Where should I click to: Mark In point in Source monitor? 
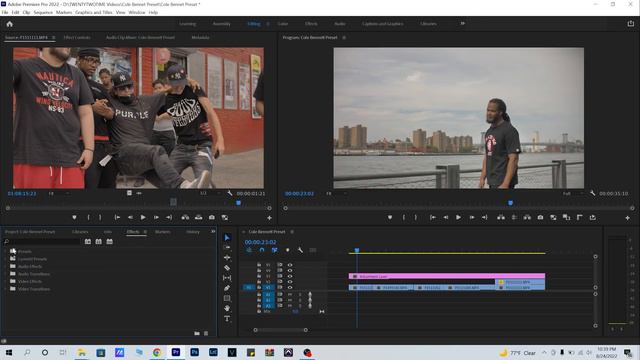88,218
